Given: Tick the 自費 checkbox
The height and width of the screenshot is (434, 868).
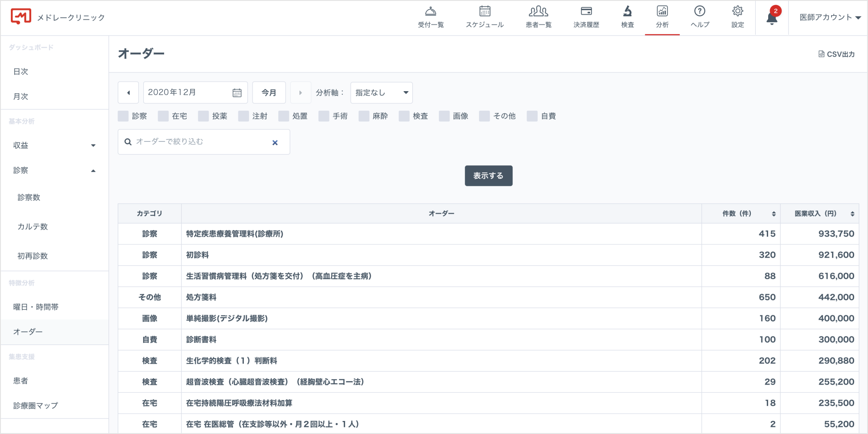Looking at the screenshot, I should (532, 116).
